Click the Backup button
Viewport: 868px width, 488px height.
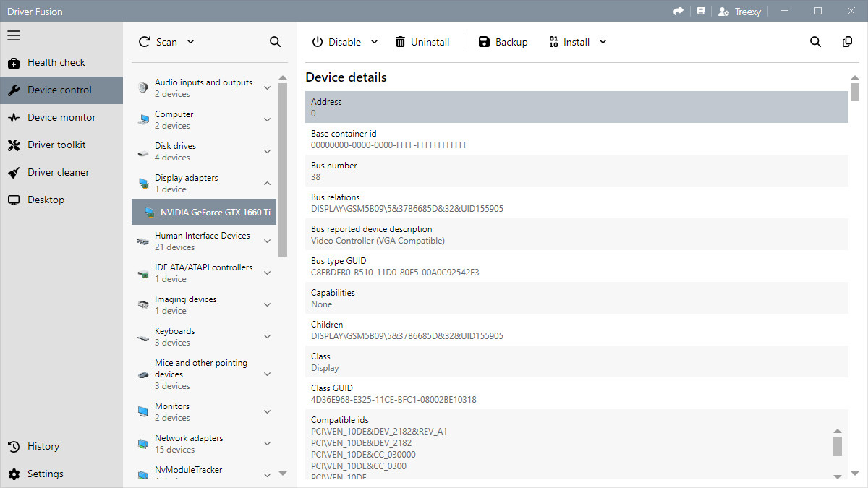(503, 42)
